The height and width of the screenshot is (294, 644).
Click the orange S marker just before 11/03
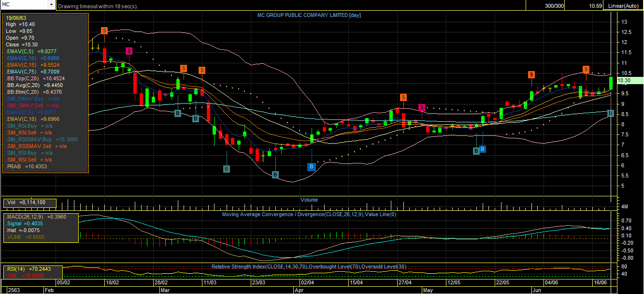[x=202, y=71]
